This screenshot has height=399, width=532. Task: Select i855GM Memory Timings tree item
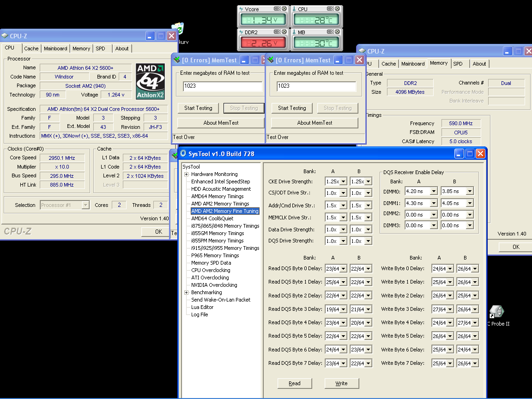(x=218, y=233)
